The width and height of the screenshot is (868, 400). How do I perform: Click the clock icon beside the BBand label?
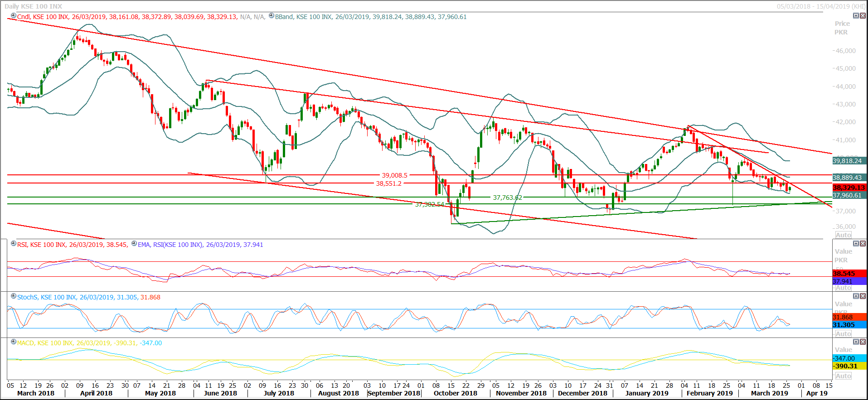coord(272,16)
